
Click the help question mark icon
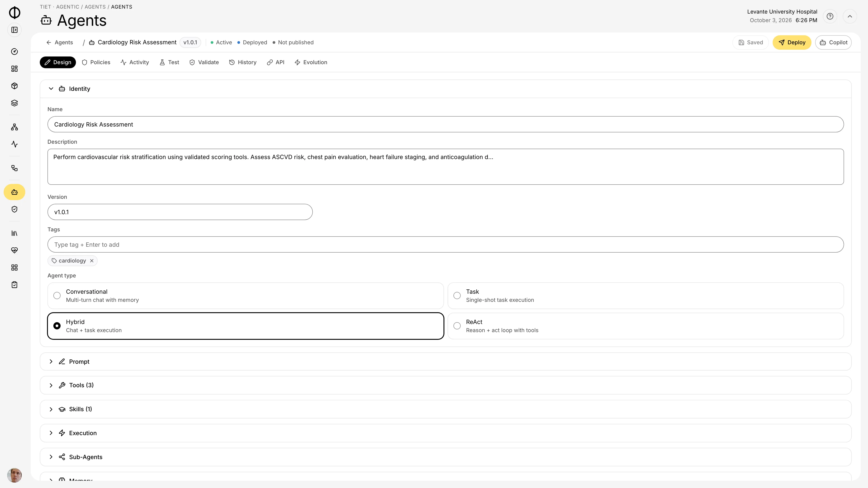[830, 16]
